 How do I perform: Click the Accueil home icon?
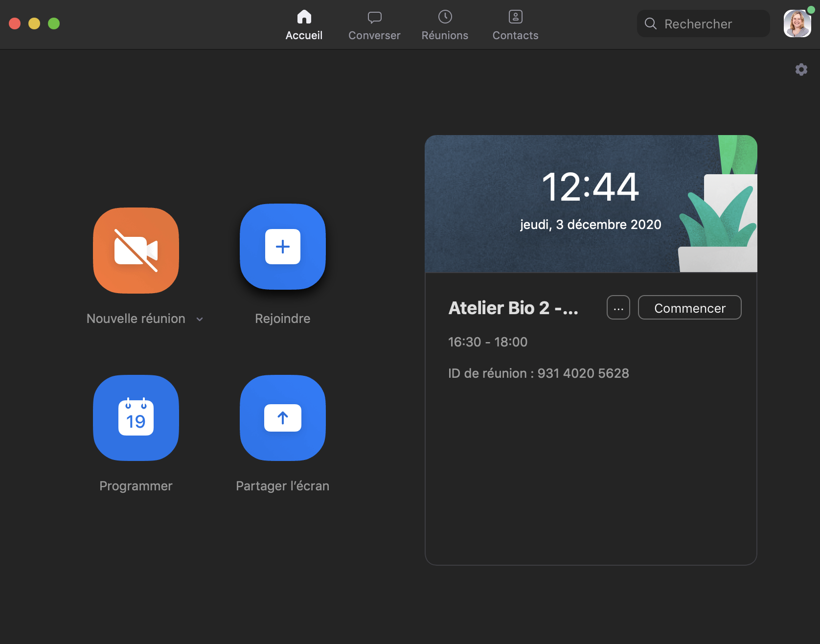[x=304, y=17]
